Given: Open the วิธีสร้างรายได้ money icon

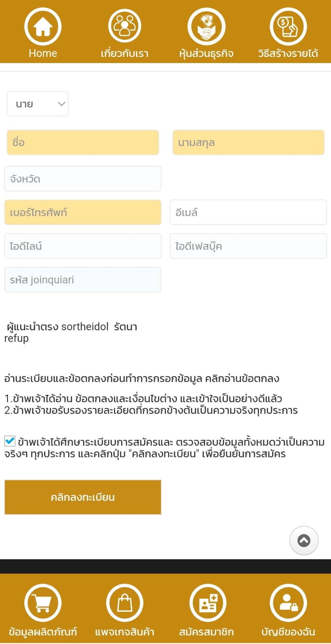Looking at the screenshot, I should coord(288,27).
